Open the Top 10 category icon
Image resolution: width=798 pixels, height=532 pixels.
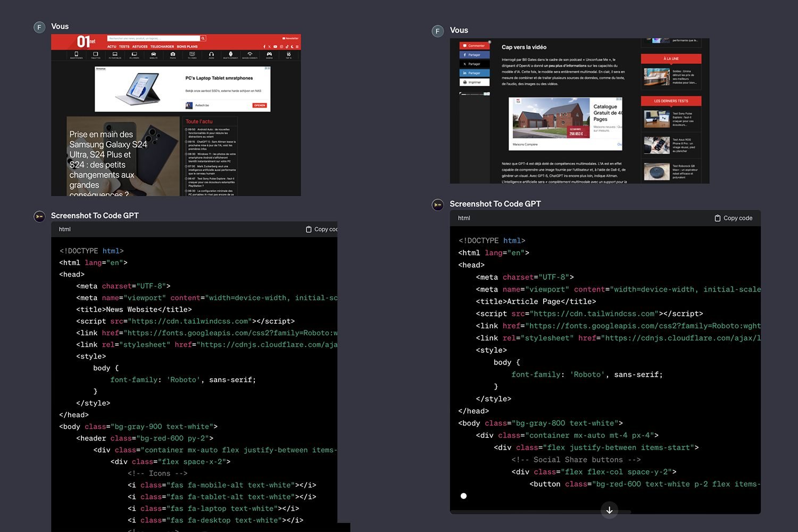click(x=288, y=55)
